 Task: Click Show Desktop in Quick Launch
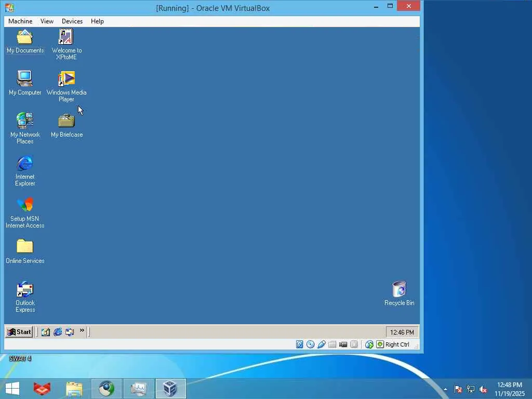coord(46,332)
